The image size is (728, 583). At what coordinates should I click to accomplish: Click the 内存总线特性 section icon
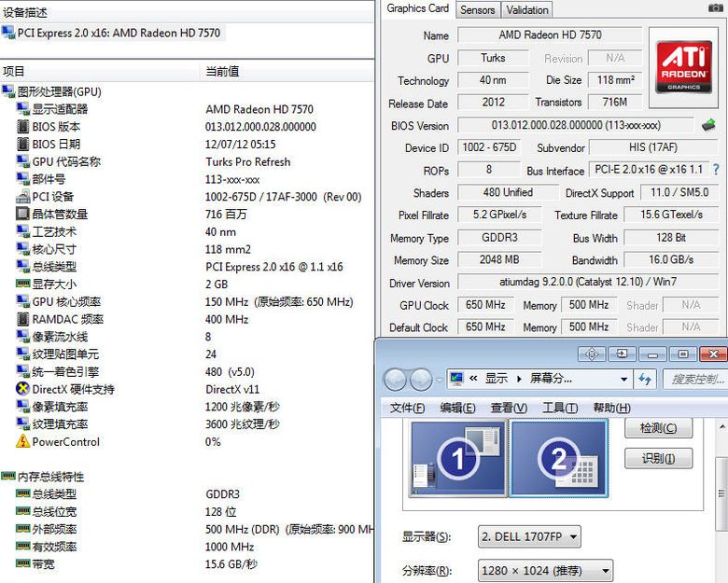click(7, 476)
